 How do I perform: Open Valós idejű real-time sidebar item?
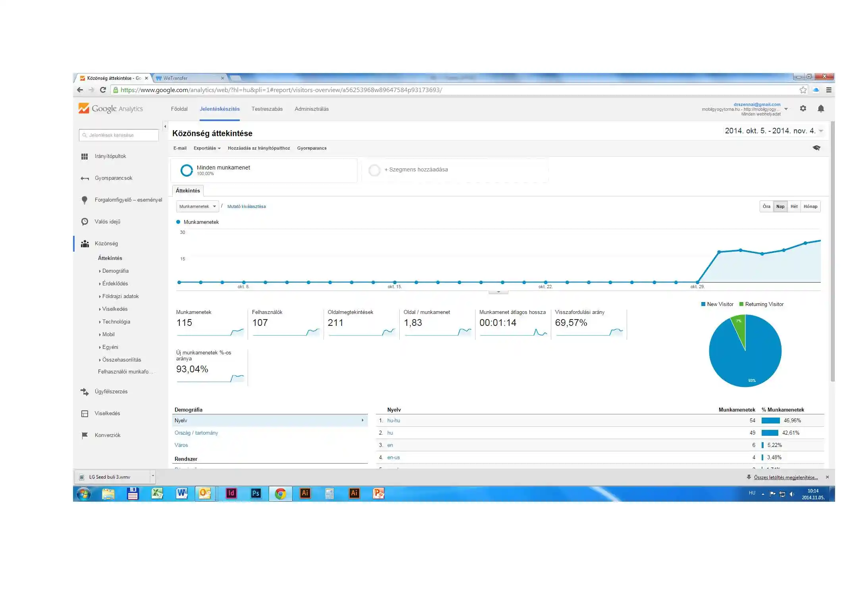[x=107, y=221]
